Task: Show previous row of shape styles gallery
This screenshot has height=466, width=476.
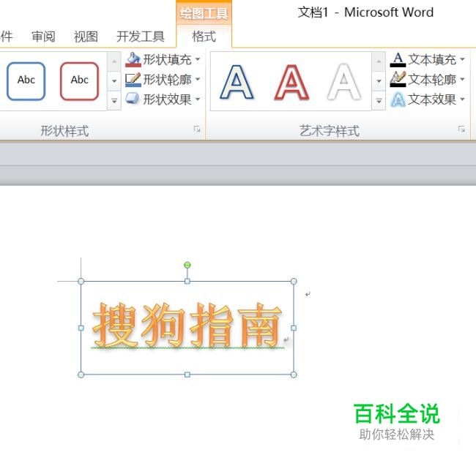Action: (x=114, y=61)
